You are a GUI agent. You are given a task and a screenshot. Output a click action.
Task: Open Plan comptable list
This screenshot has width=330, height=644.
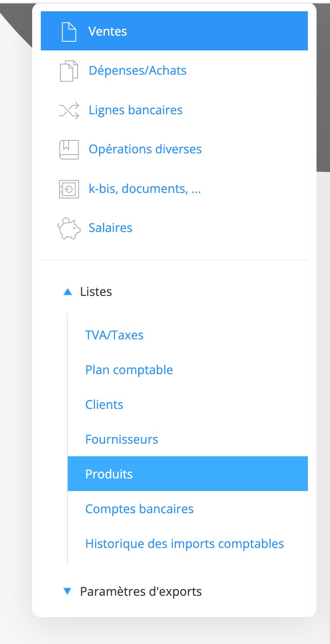click(129, 370)
